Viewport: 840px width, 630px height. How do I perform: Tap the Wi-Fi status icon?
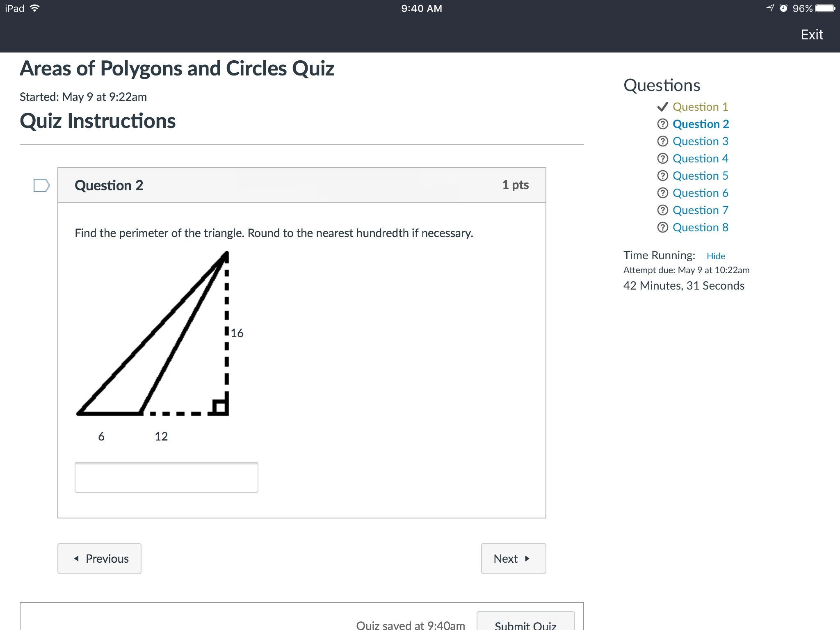(x=35, y=8)
